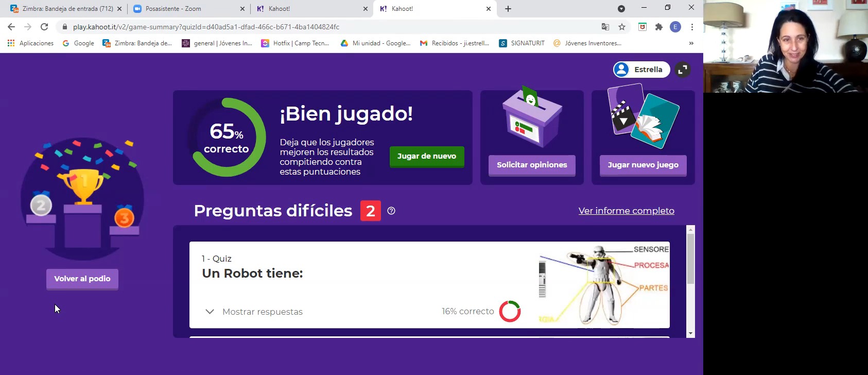This screenshot has height=375, width=868.
Task: Click the translate page icon in address bar
Action: [x=605, y=27]
